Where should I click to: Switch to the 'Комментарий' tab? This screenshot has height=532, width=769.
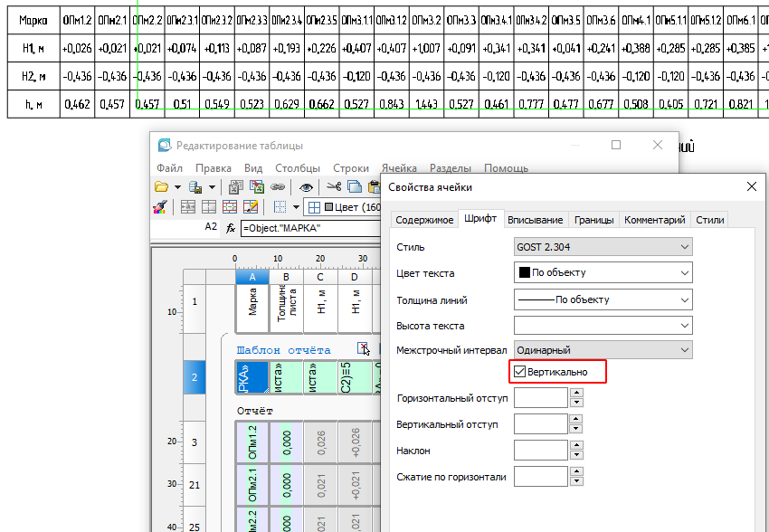coord(655,220)
